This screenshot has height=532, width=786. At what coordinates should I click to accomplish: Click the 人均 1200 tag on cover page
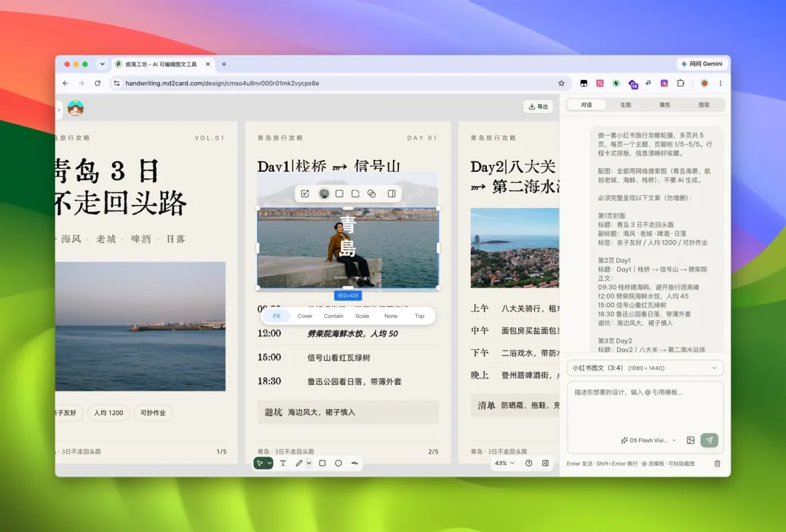coord(108,413)
